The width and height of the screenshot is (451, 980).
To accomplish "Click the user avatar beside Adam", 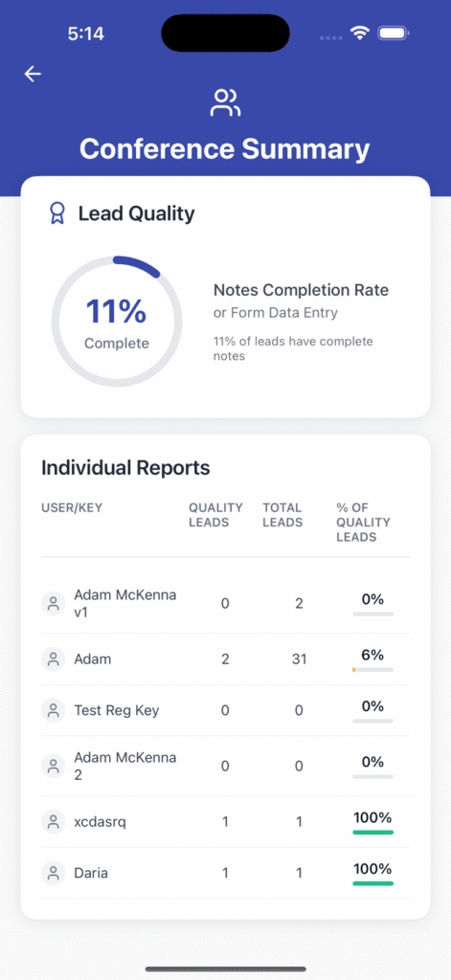I will coord(54,658).
